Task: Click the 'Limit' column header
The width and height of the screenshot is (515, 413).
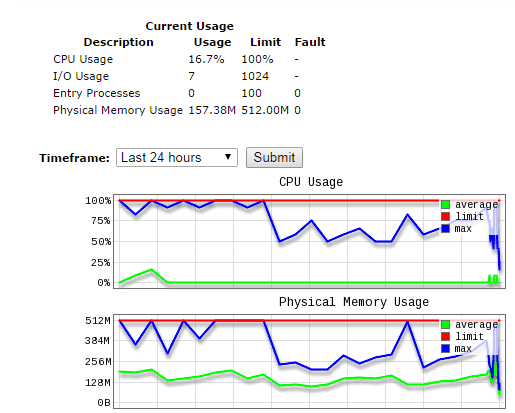Action: 266,42
